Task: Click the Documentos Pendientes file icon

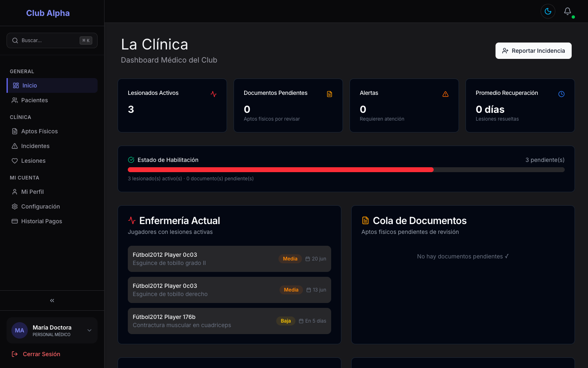Action: pyautogui.click(x=330, y=94)
